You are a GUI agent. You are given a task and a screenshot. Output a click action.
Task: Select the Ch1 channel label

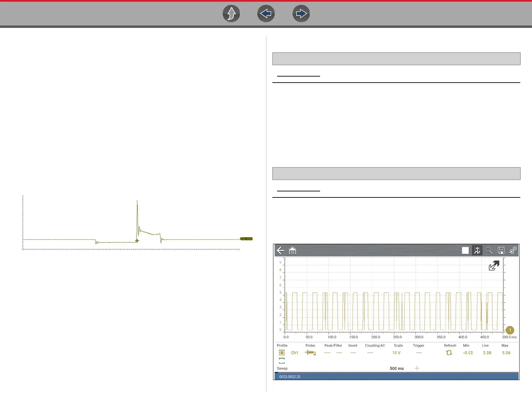coord(295,353)
